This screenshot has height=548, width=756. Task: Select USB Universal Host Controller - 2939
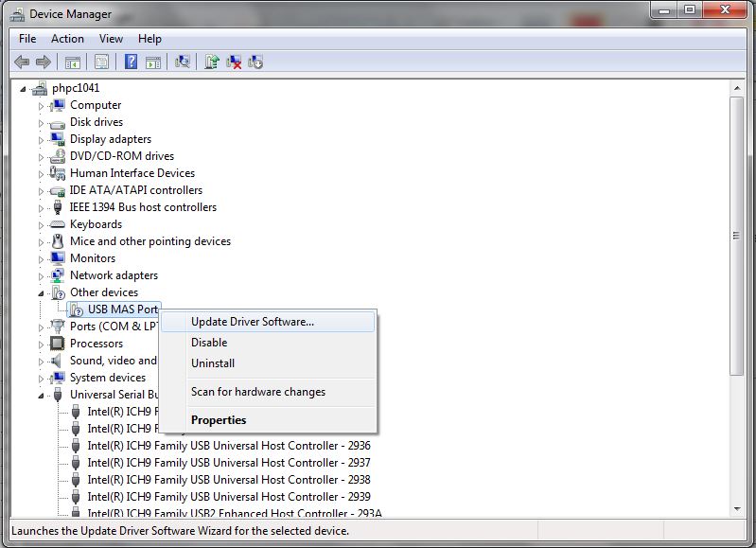tap(229, 497)
